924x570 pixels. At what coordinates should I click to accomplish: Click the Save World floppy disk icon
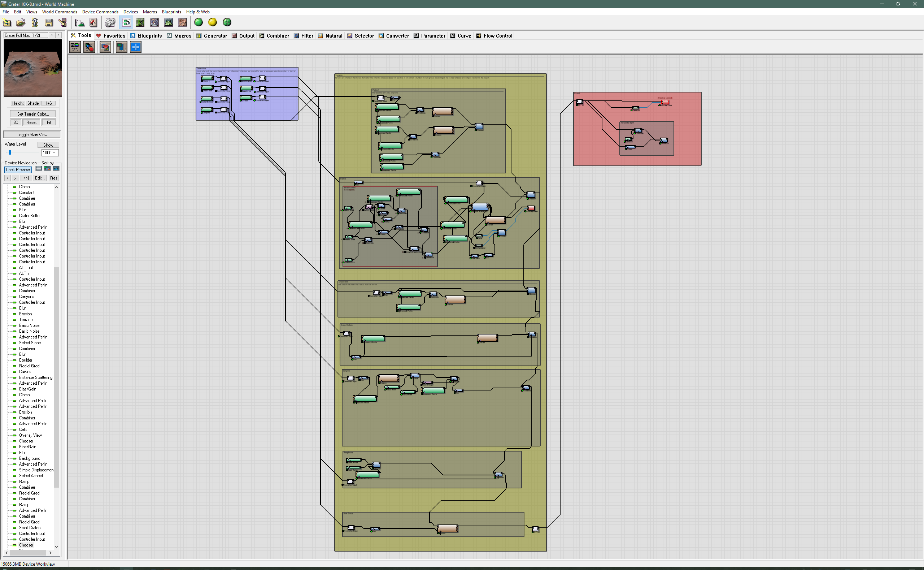49,23
